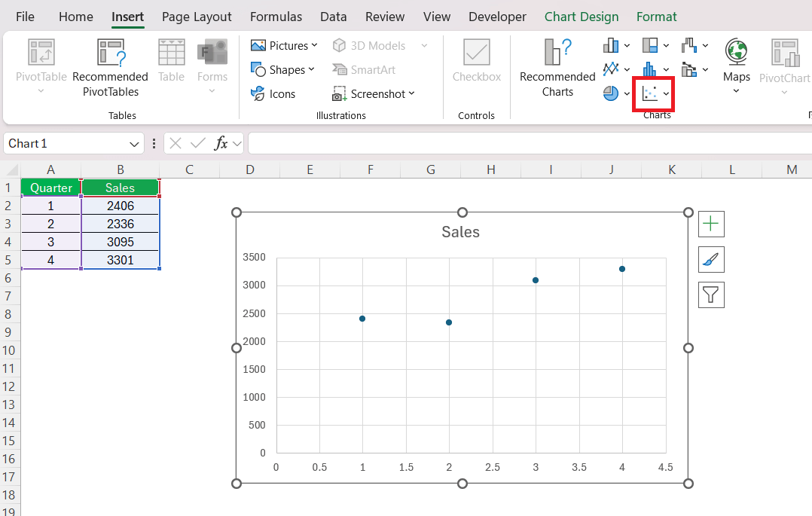Screen dimensions: 812x516
Task: Click the PivotChart button
Action: pyautogui.click(x=785, y=66)
